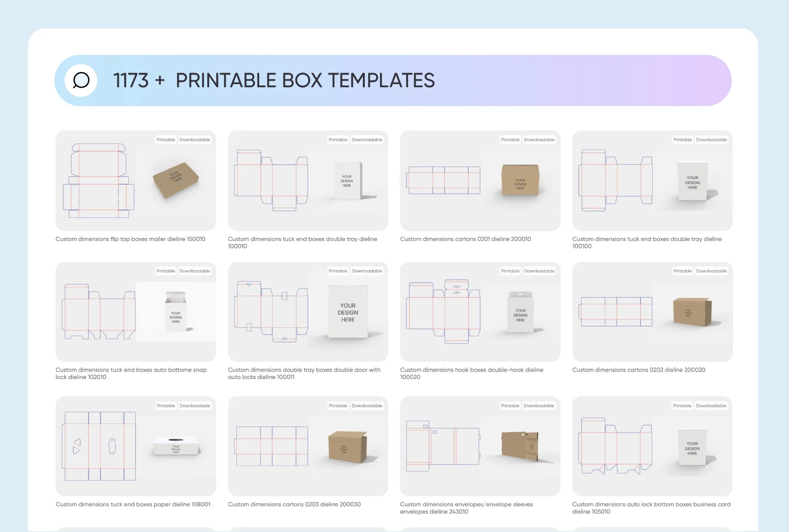Click Downloadable tag on cartons 0202 card

(712, 271)
